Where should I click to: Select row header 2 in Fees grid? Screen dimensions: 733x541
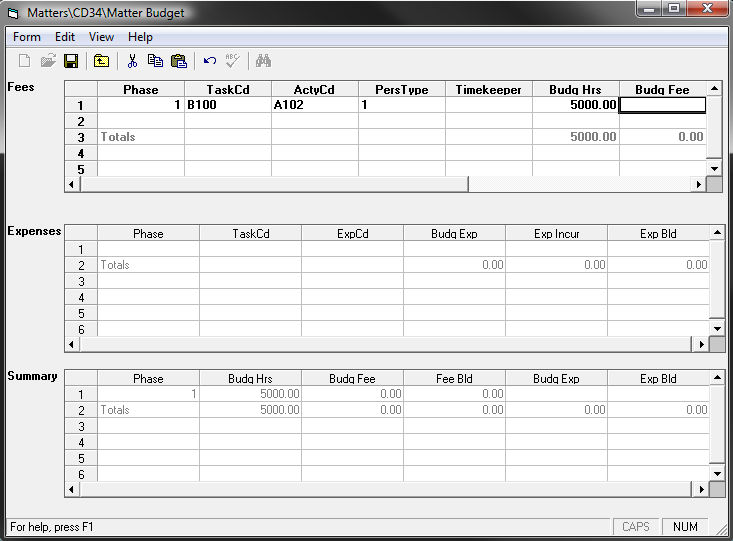[81, 121]
